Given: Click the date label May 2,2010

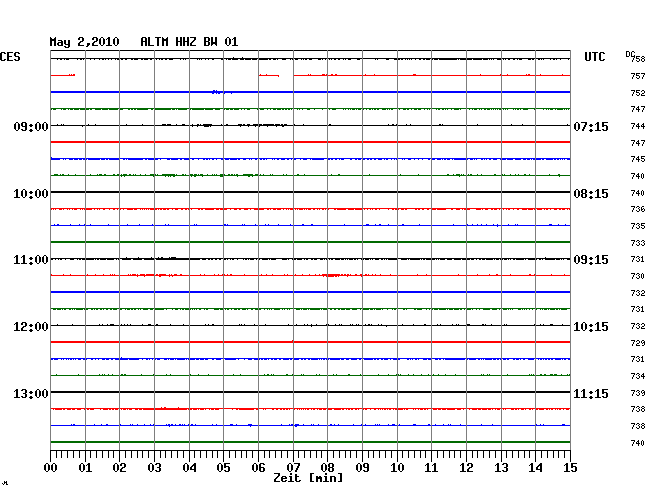Looking at the screenshot, I should [84, 42].
